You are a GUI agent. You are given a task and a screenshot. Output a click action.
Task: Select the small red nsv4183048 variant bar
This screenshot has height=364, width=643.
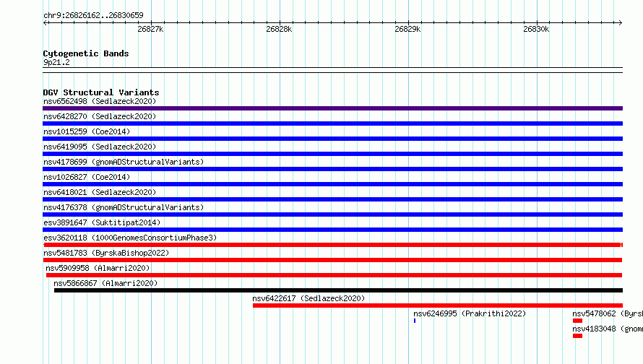click(577, 336)
